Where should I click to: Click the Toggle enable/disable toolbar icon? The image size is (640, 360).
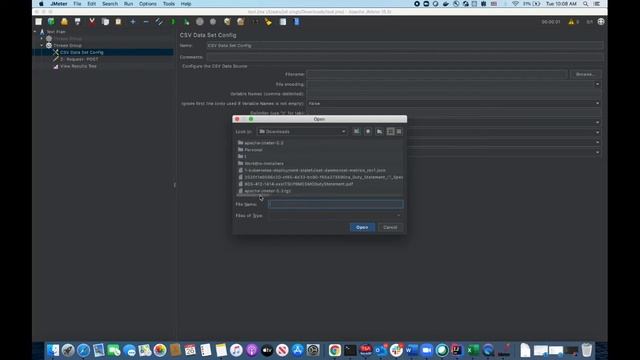click(159, 22)
